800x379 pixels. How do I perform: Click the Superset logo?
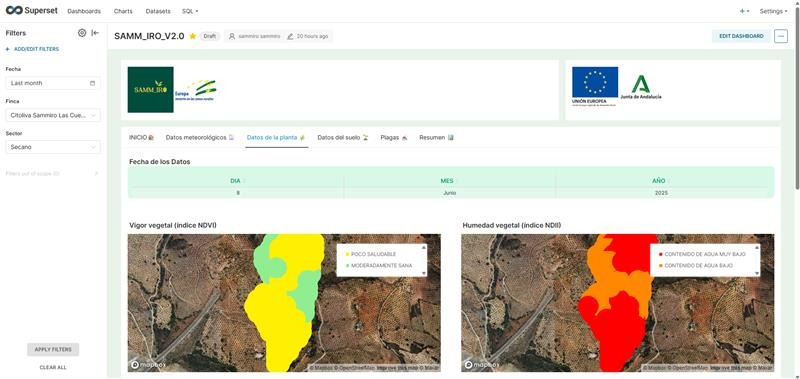[x=32, y=11]
